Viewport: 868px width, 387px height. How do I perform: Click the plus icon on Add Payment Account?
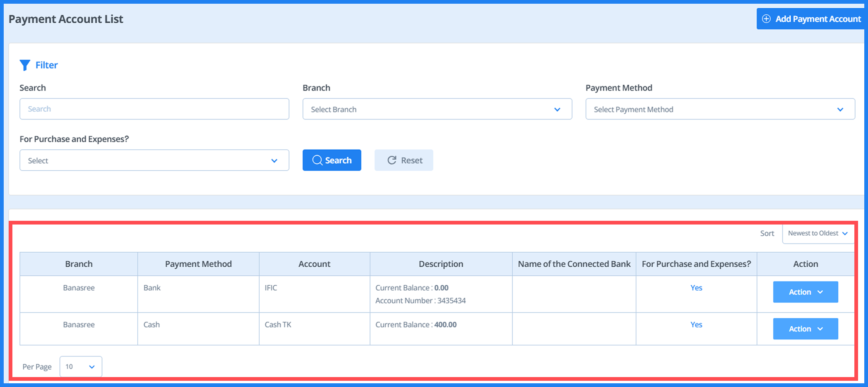pyautogui.click(x=766, y=19)
